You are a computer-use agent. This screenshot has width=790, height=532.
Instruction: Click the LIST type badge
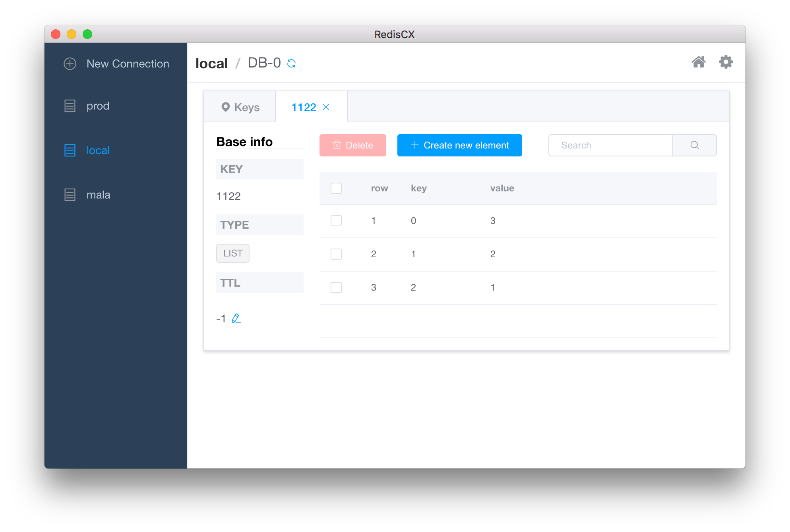point(232,253)
